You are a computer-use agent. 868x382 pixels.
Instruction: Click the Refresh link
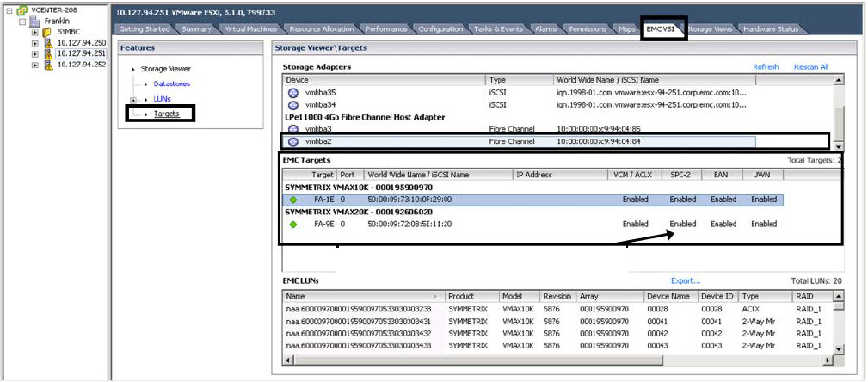(x=766, y=67)
